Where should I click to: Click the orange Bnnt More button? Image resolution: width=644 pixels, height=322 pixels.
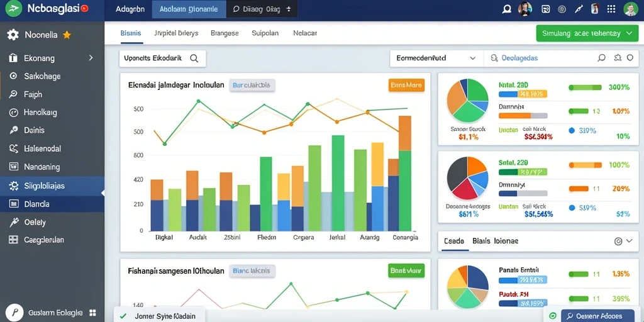pos(406,85)
